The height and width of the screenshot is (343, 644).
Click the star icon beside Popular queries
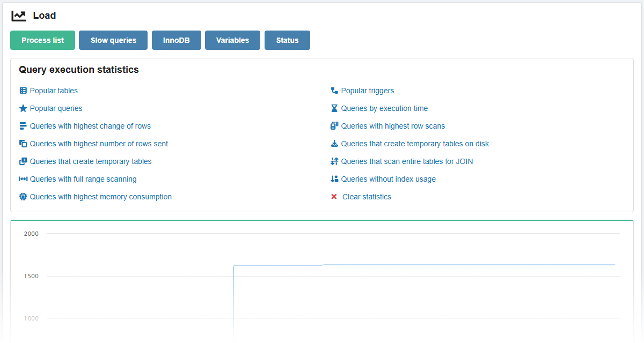(23, 108)
